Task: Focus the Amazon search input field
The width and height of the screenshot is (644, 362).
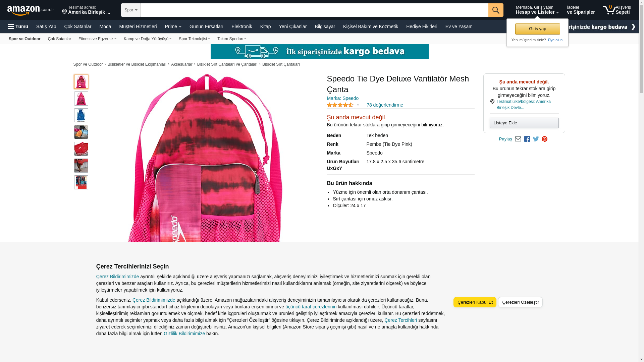Action: (314, 10)
